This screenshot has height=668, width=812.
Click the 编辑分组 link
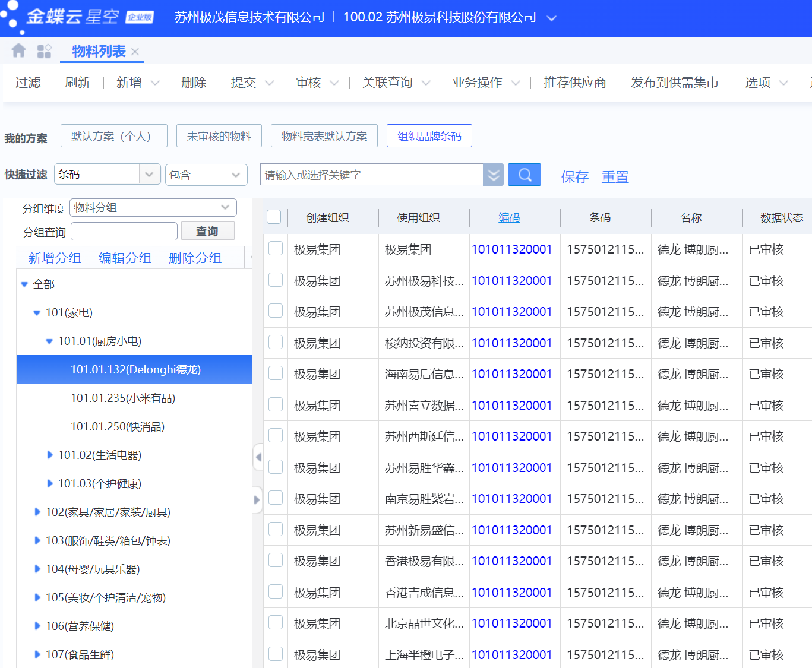click(x=125, y=258)
